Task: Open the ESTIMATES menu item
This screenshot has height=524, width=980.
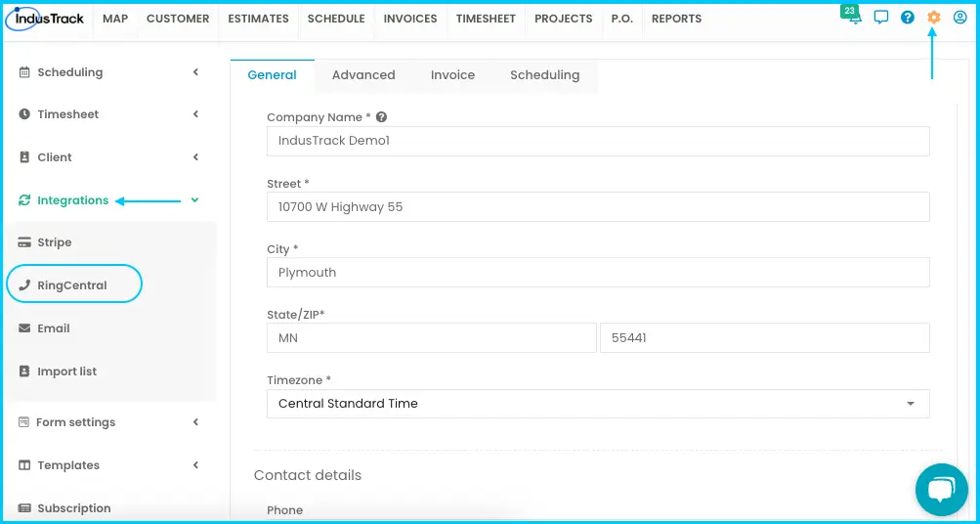Action: point(258,19)
